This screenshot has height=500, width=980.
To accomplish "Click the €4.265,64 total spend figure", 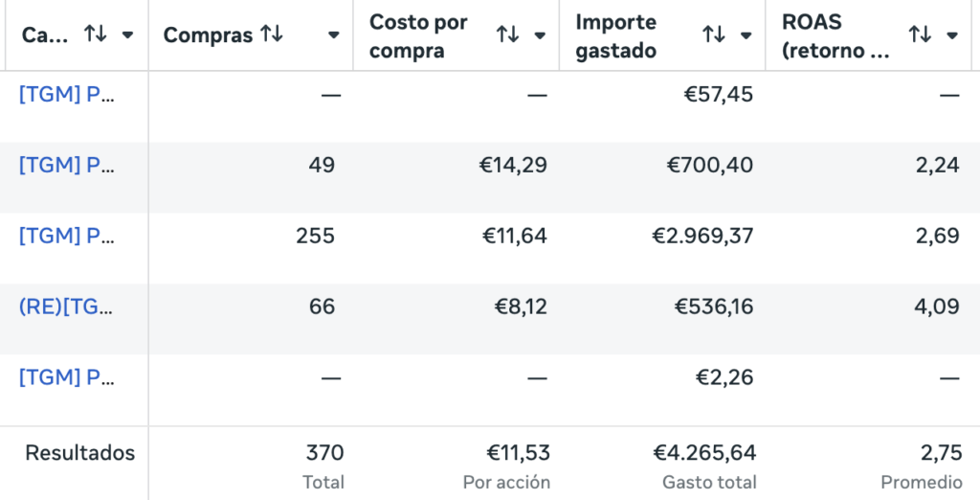I will [704, 453].
